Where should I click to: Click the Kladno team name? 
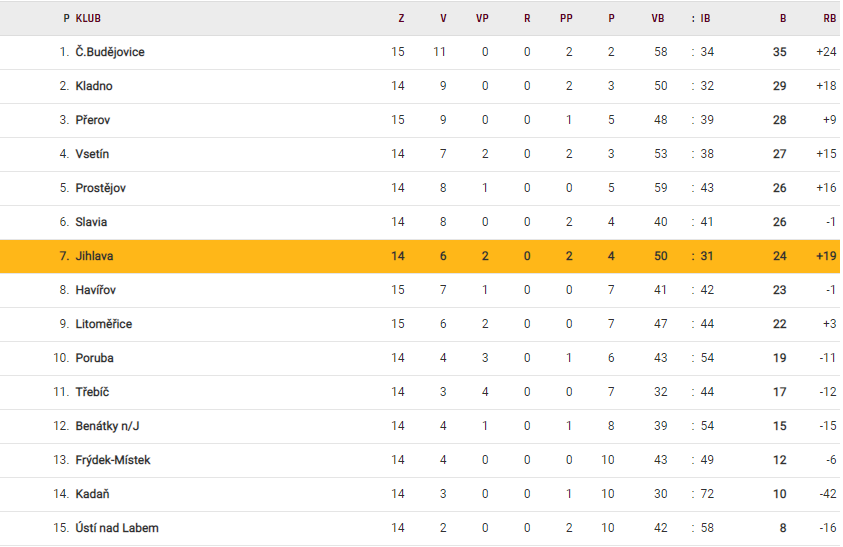[x=94, y=86]
